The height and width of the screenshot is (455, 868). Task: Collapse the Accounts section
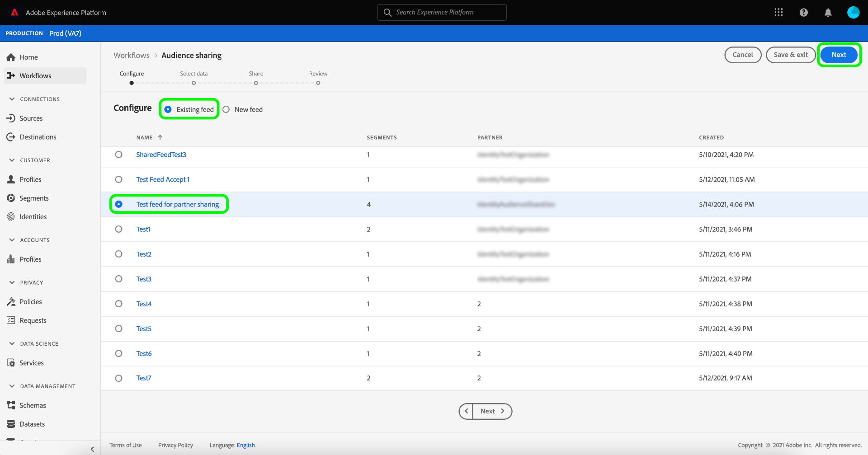12,240
